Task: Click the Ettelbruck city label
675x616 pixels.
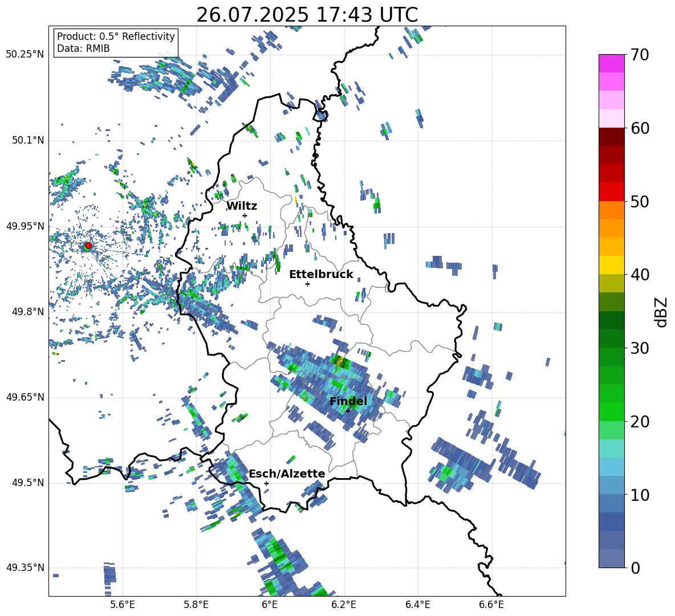Action: 321,275
